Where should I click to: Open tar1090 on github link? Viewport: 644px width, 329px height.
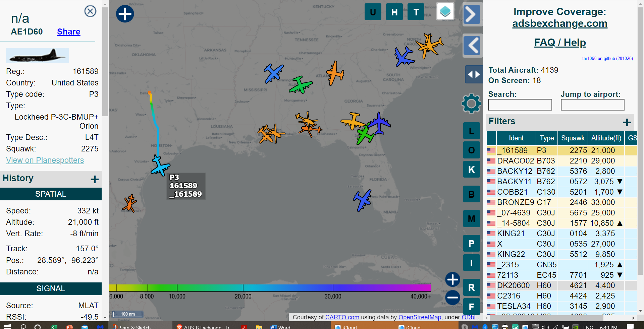tap(607, 58)
